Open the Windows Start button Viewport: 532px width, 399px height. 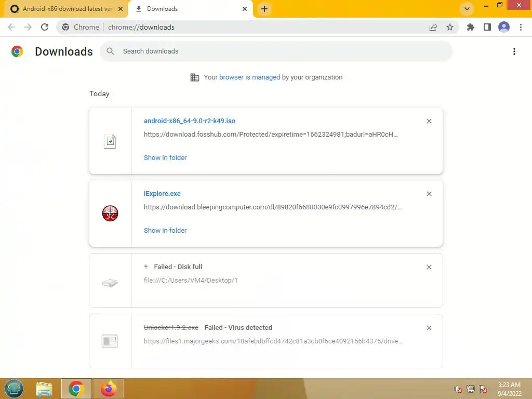click(14, 389)
